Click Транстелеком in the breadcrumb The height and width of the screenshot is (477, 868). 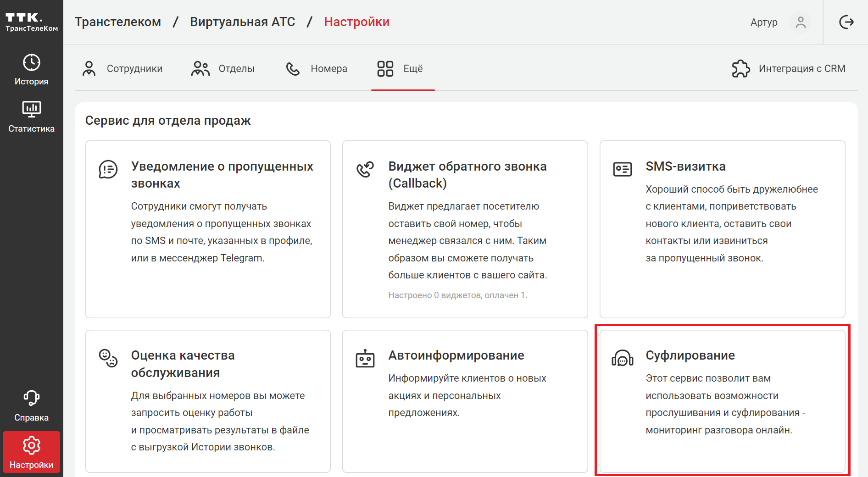118,22
